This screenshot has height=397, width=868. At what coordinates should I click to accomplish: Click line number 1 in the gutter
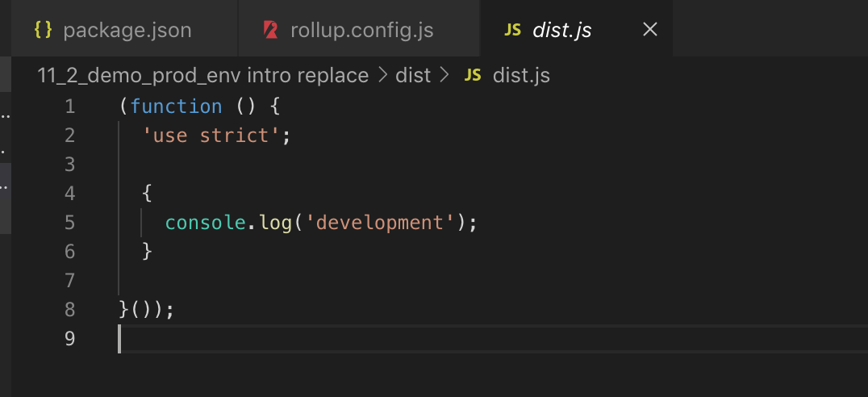tap(69, 107)
